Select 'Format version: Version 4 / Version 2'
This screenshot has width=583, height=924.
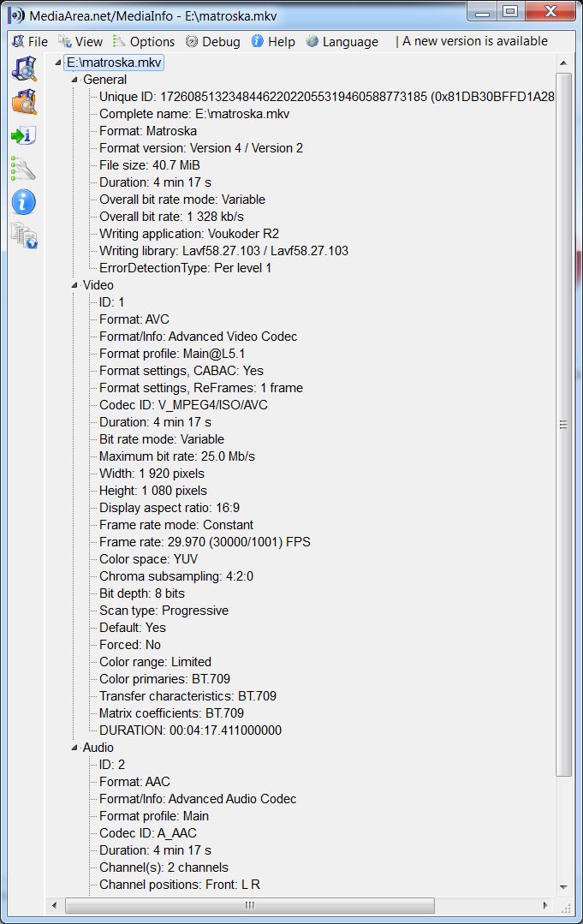pyautogui.click(x=201, y=148)
